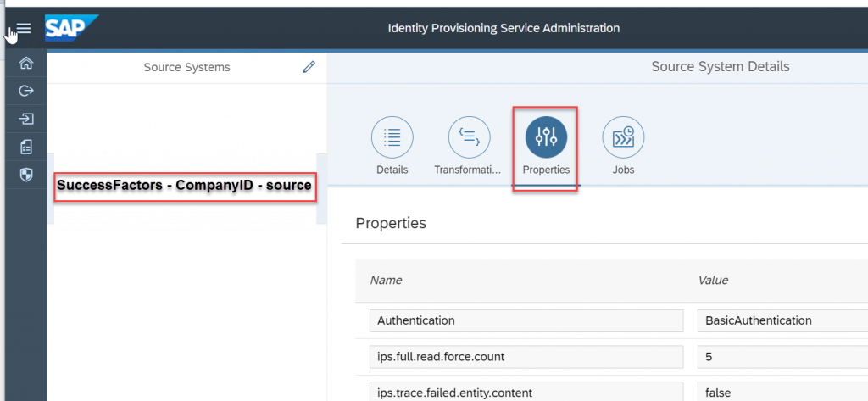Click the Source Systems panel title
868x401 pixels.
click(x=187, y=68)
